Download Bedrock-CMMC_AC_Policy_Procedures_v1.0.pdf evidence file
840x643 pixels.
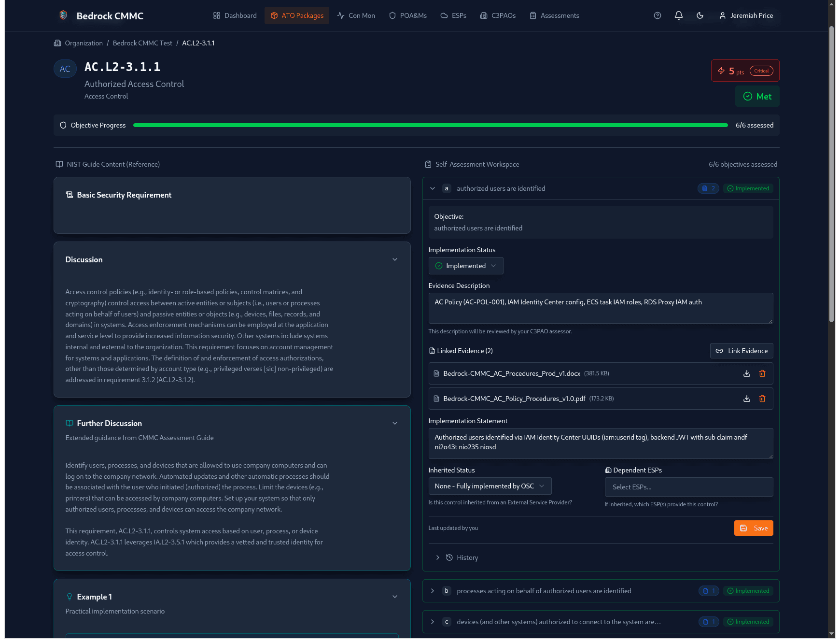tap(747, 399)
